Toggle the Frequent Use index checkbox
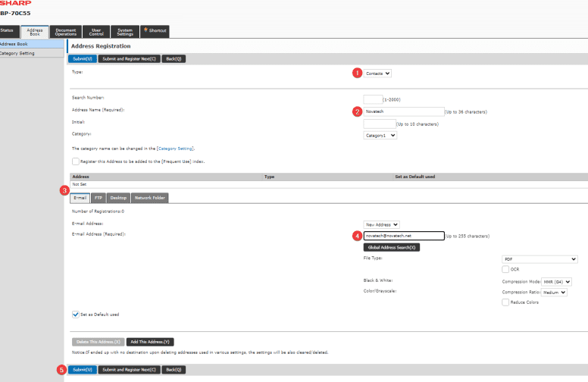Viewport: 588px width, 382px height. pyautogui.click(x=75, y=161)
